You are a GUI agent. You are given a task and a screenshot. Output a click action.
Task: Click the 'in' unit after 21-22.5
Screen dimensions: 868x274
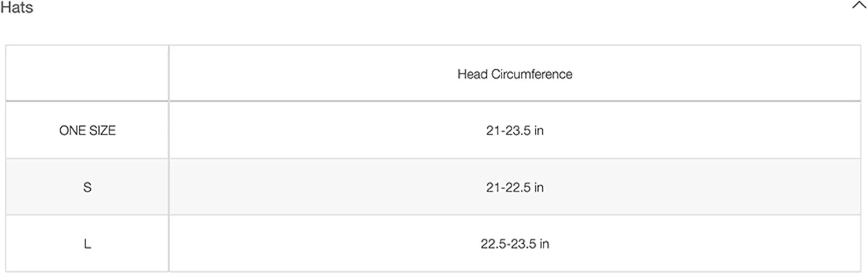coord(539,187)
